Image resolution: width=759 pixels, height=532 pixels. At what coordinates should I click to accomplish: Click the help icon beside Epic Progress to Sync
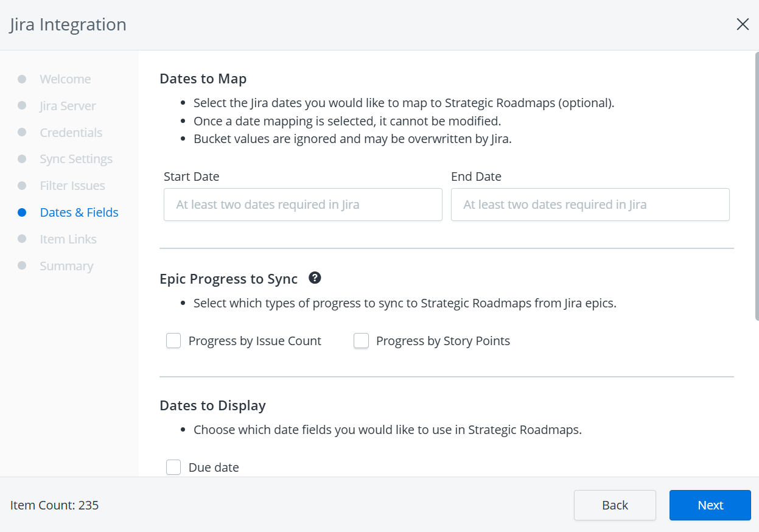point(315,278)
